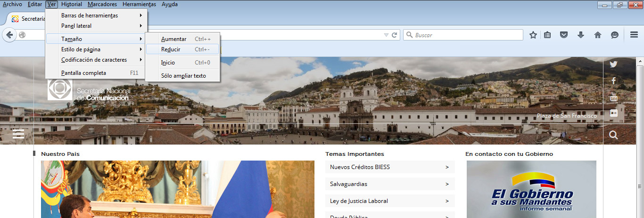The height and width of the screenshot is (218, 644).
Task: Open the URL bar history dropdown arrow
Action: [386, 35]
